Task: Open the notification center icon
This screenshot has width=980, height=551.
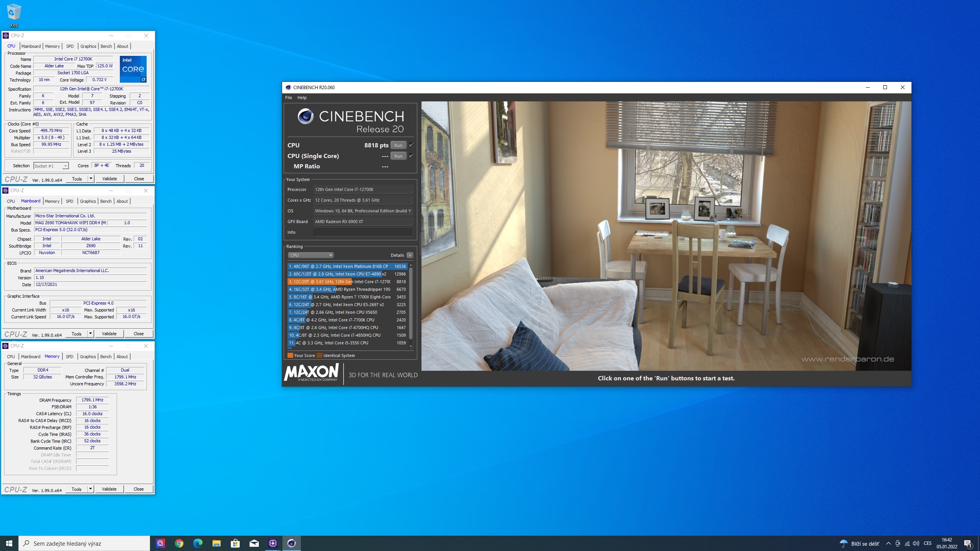Action: point(968,543)
